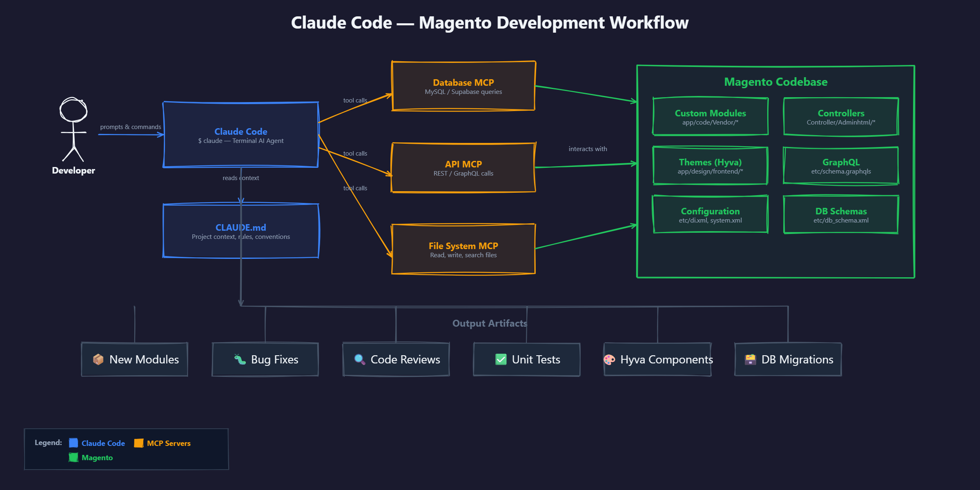Click 'tool calls' label near API MCP
The image size is (980, 490).
click(355, 154)
